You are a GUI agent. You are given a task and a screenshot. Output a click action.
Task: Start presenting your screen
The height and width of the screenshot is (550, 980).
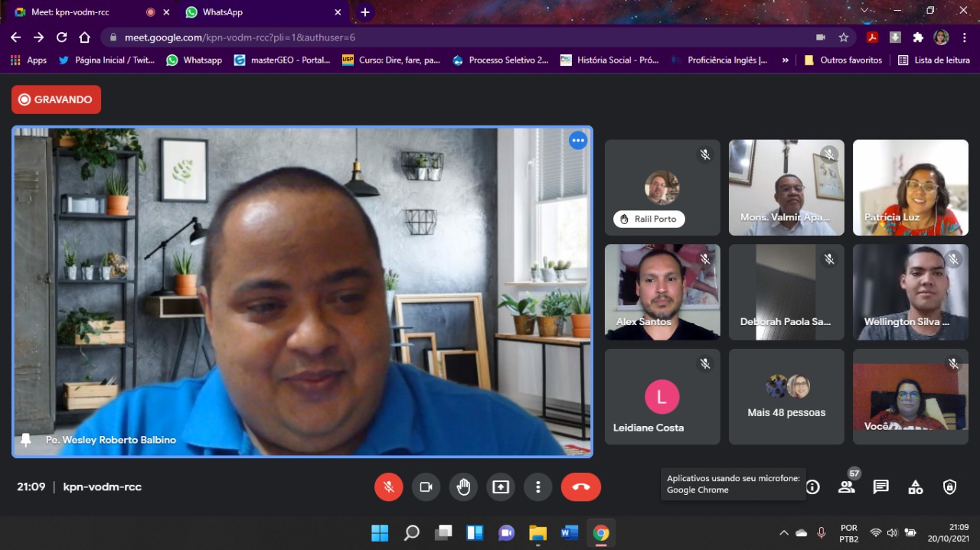(x=501, y=487)
